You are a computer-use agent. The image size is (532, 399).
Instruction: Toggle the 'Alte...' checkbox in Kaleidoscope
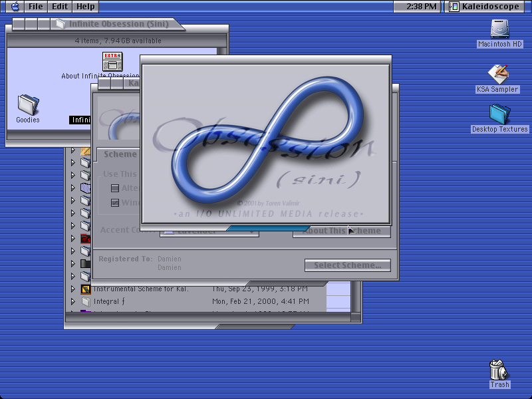coord(115,188)
